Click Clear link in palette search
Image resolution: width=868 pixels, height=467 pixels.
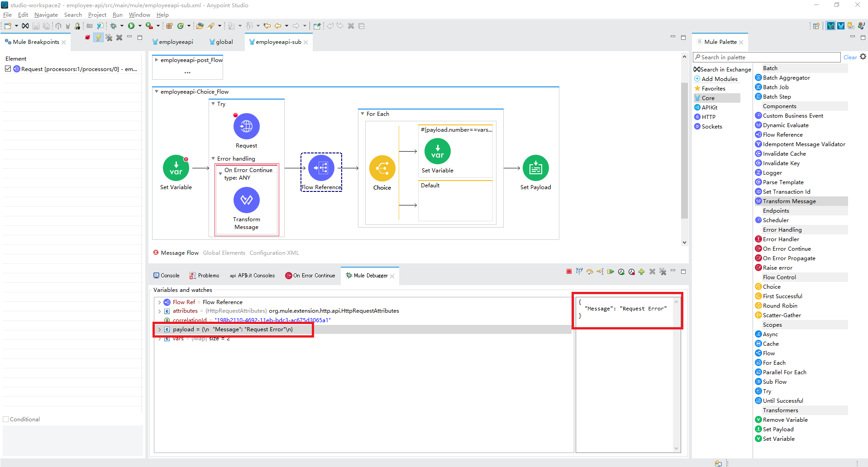point(850,57)
